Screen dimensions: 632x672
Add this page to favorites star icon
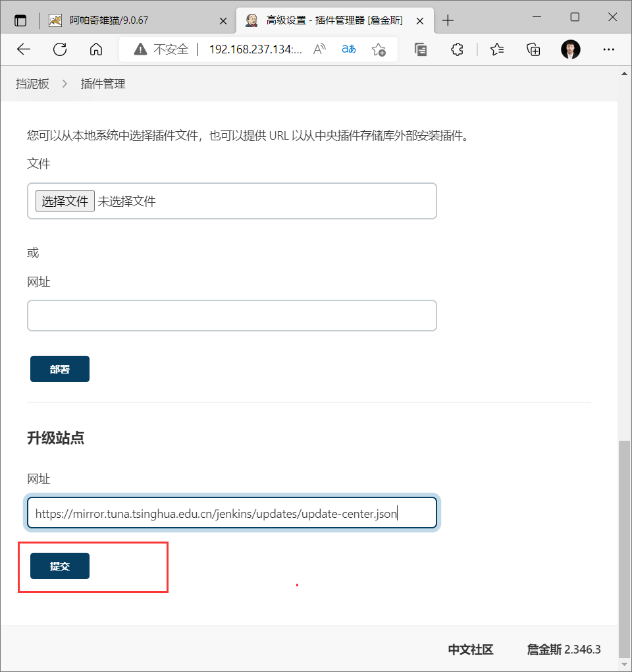(379, 49)
